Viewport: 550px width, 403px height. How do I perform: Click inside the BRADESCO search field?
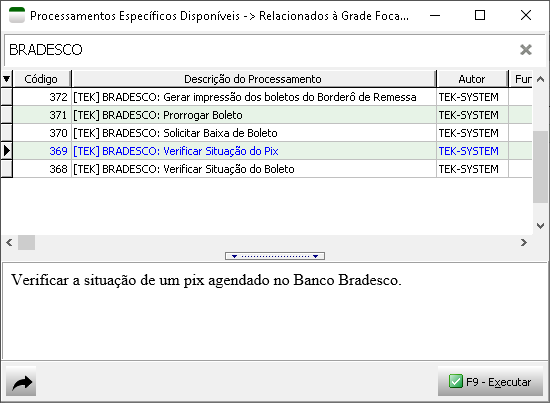click(260, 49)
